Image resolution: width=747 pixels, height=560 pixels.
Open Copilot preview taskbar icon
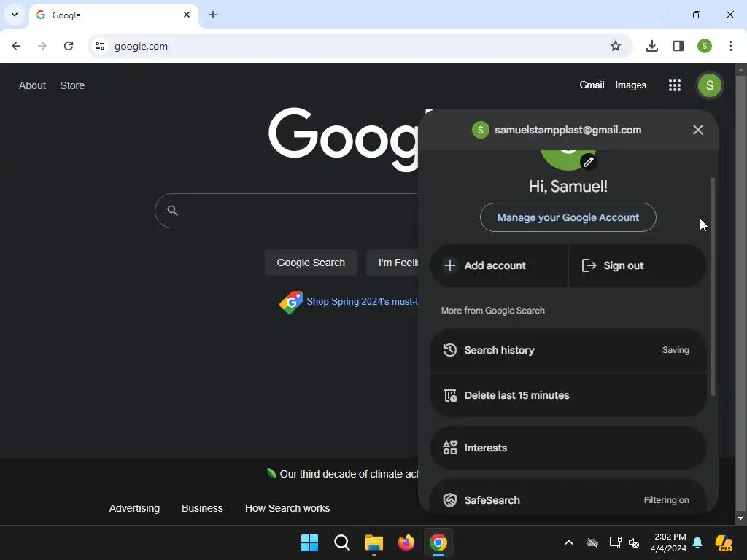pos(724,542)
